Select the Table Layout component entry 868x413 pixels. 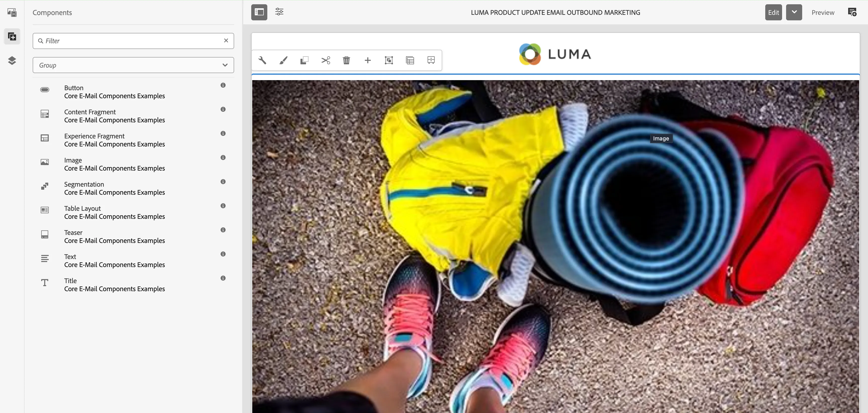click(x=133, y=212)
